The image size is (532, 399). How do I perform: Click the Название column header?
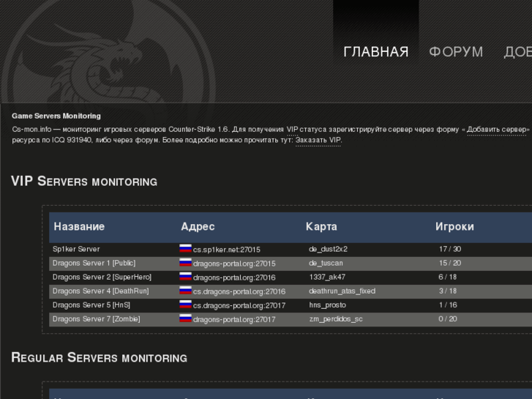(79, 226)
